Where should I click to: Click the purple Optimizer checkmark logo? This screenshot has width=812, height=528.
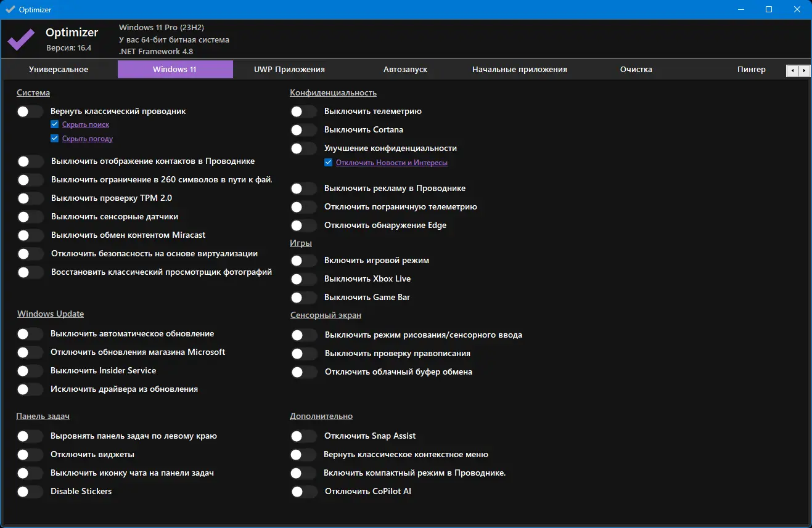click(x=21, y=40)
